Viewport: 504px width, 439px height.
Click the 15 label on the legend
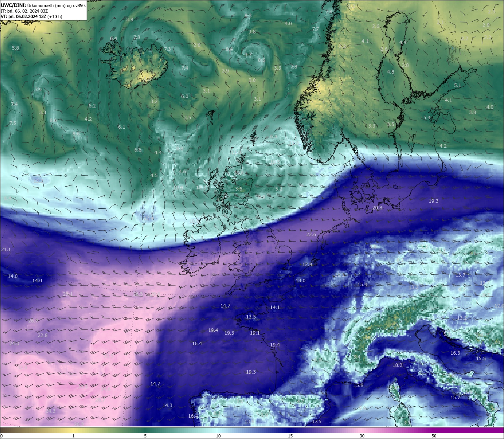[290, 436]
